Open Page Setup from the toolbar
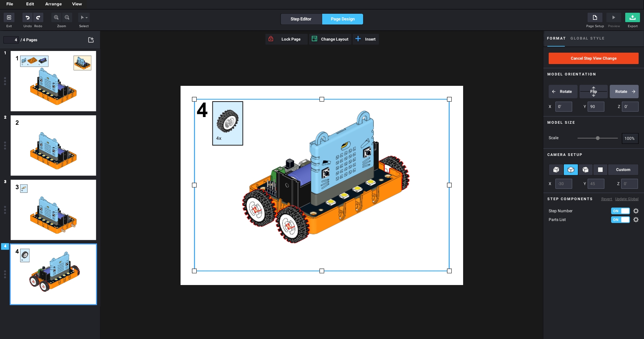The height and width of the screenshot is (339, 644). tap(595, 18)
